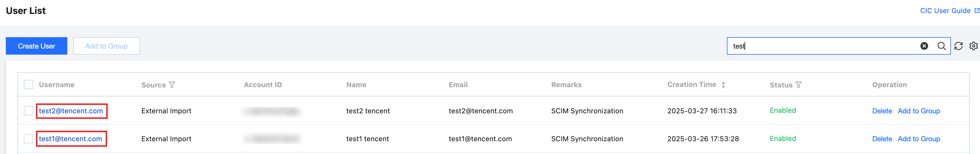Check the test2@tencent.com row checkbox
The height and width of the screenshot is (154, 980).
(x=28, y=111)
